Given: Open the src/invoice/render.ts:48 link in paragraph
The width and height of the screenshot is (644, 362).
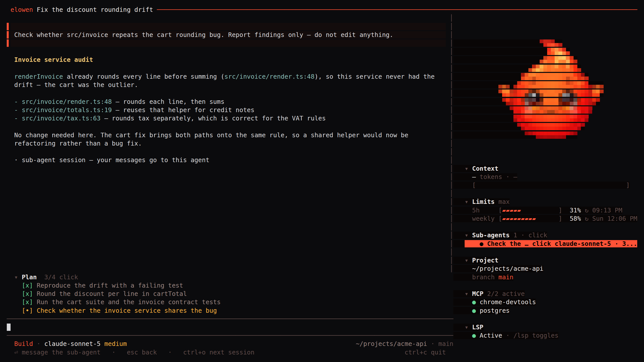Looking at the screenshot, I should pyautogui.click(x=269, y=77).
